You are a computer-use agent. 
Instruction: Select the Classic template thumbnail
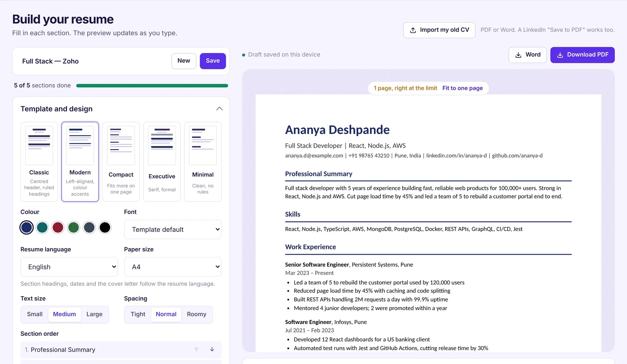pos(39,161)
